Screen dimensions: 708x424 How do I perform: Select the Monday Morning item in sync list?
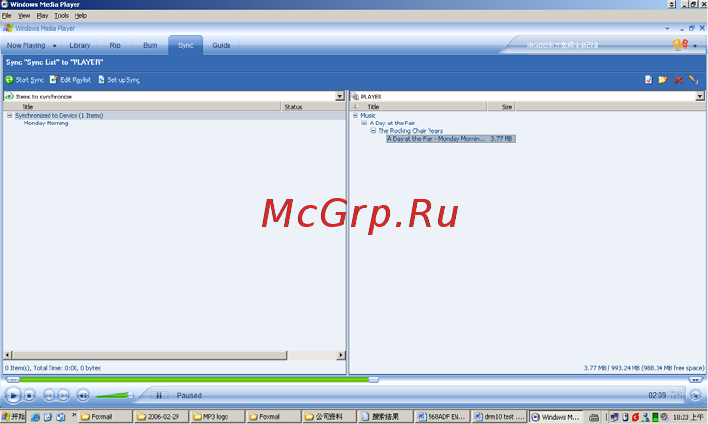pos(46,123)
